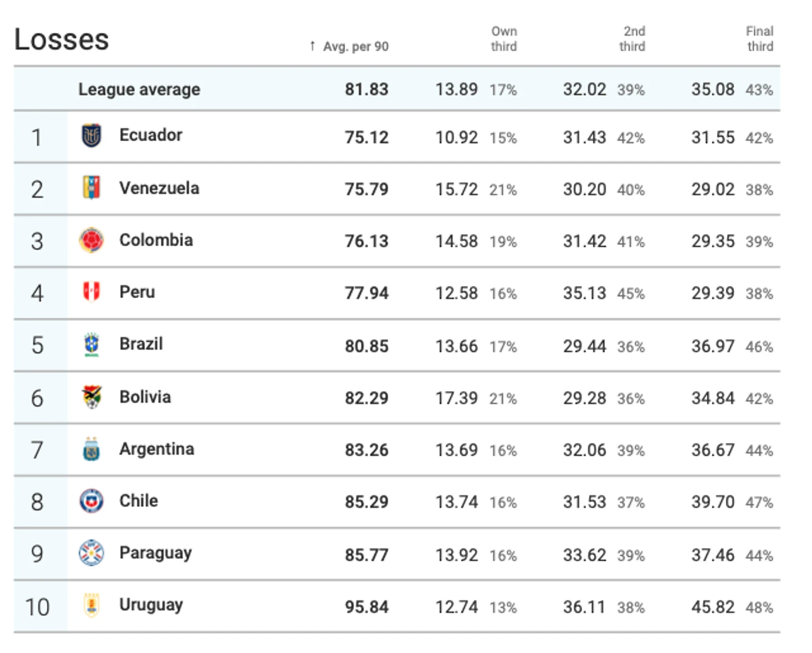This screenshot has height=653, width=812.
Task: Sort by Final third column header
Action: coord(759,39)
